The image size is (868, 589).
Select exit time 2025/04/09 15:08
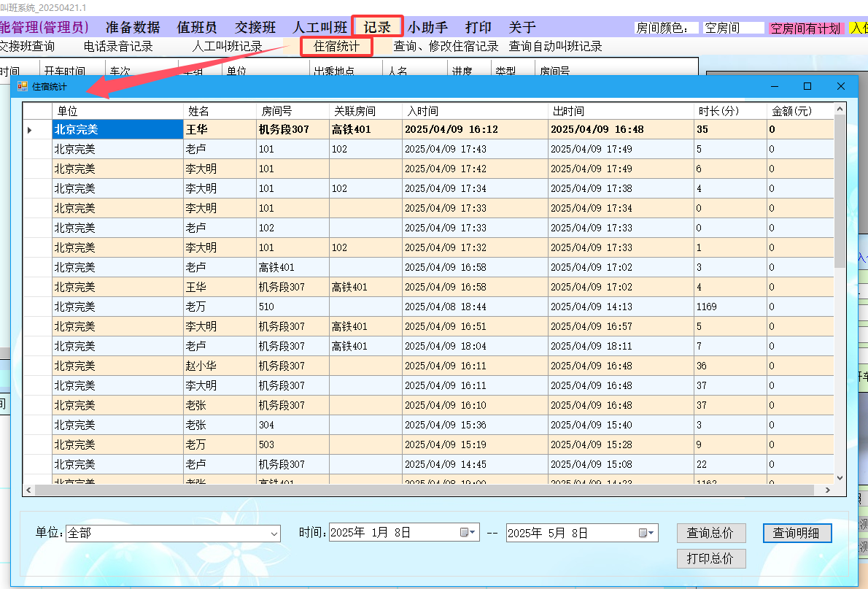point(621,464)
